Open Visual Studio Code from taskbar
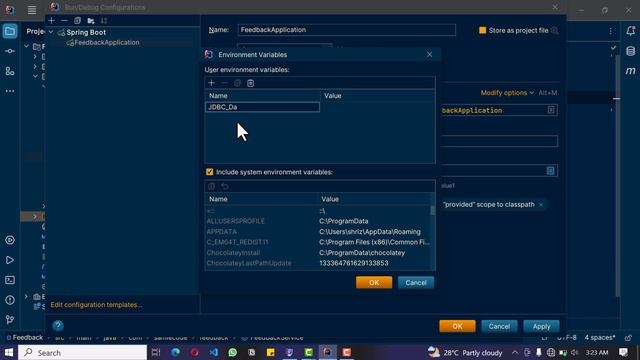 coord(213,352)
